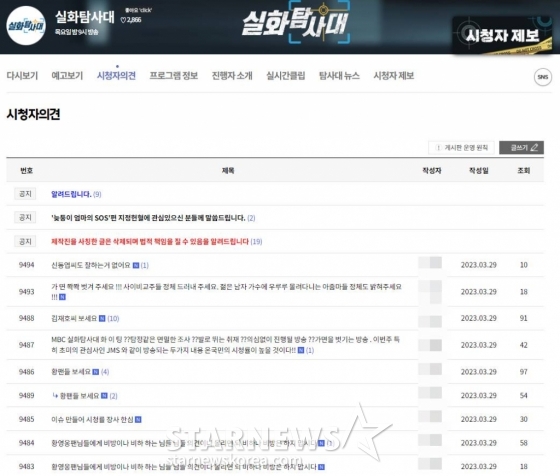Click the round 실화탐사대 program logo

(26, 26)
